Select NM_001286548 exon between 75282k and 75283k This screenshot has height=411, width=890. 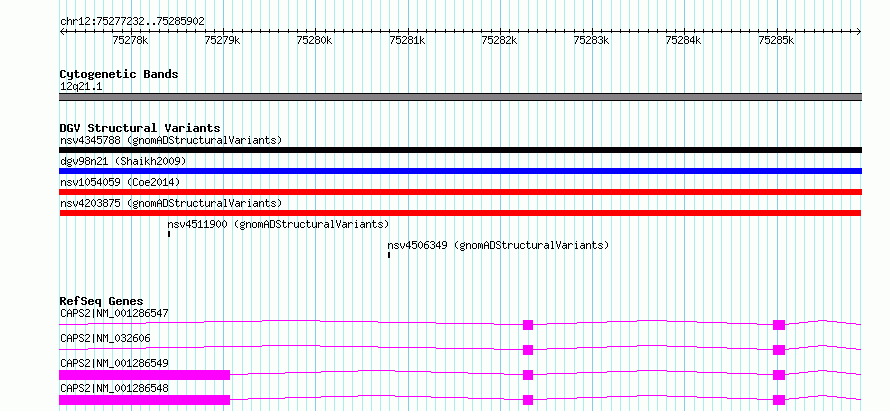[528, 400]
